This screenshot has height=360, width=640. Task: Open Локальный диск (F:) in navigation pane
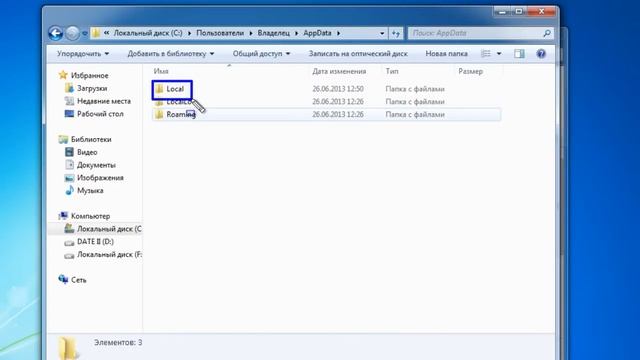[x=109, y=254]
